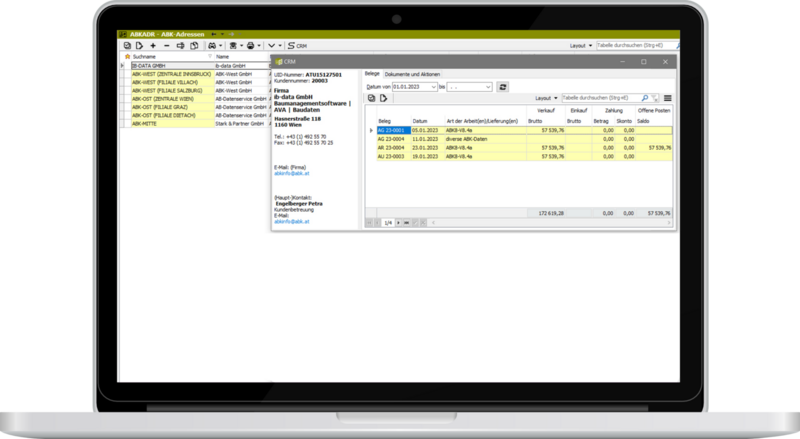Open the bis date dropdown
The image size is (800, 439).
(x=488, y=87)
